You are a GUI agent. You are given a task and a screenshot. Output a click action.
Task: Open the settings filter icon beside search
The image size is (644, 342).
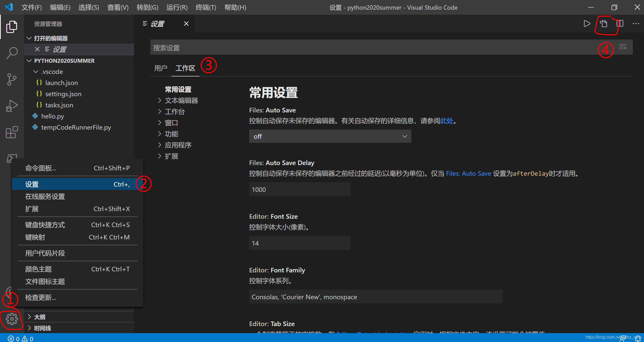tap(623, 47)
